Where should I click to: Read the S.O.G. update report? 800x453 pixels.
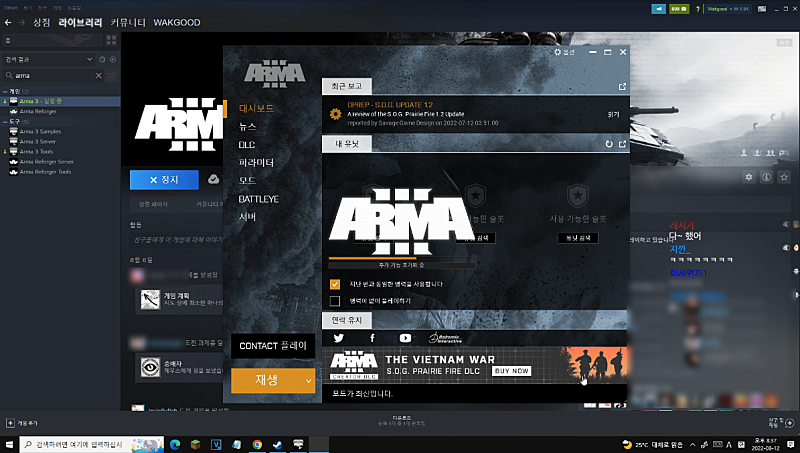(x=613, y=114)
